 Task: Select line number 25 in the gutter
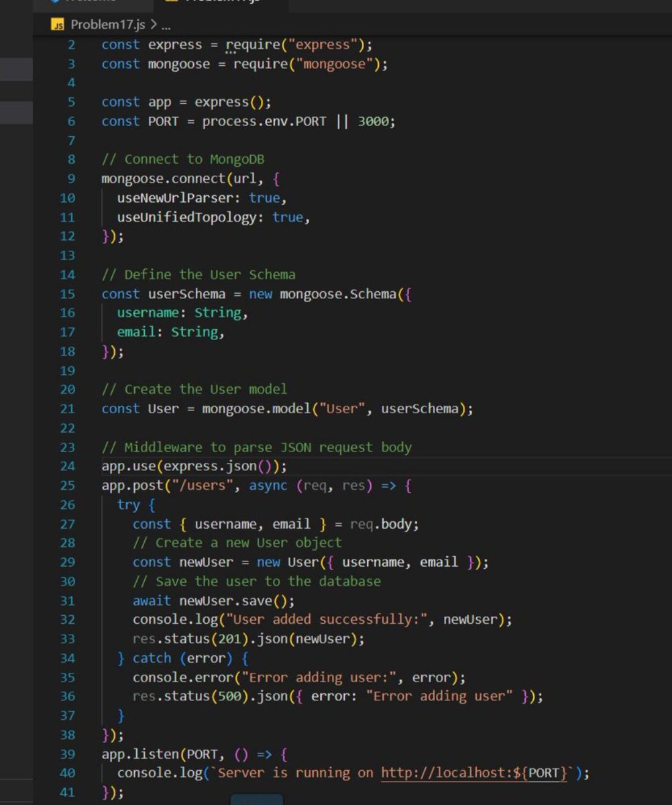click(68, 485)
